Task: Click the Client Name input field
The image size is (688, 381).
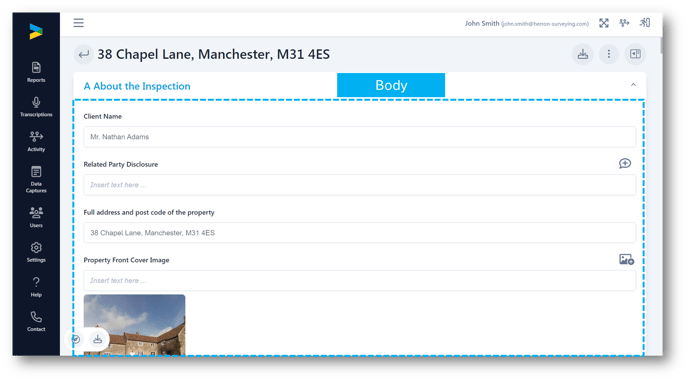Action: coord(359,137)
